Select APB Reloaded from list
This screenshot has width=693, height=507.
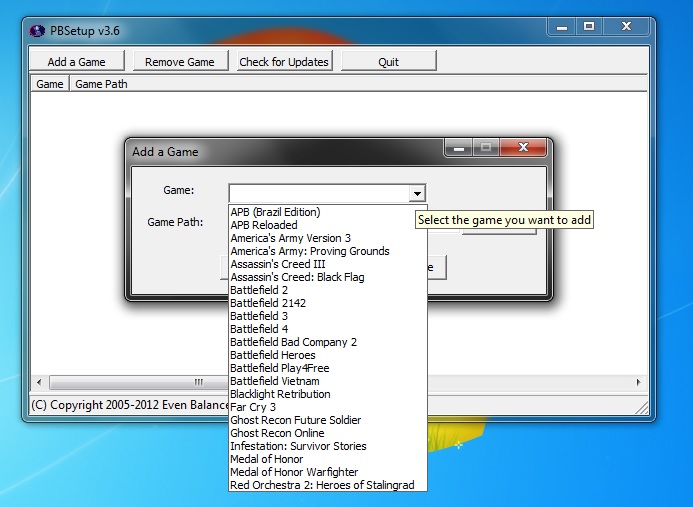point(327,225)
